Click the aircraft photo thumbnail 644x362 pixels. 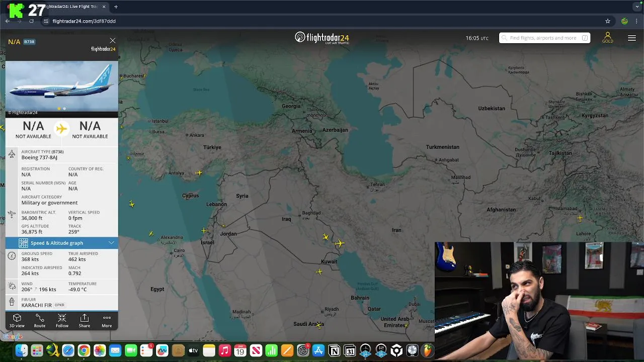(x=62, y=86)
